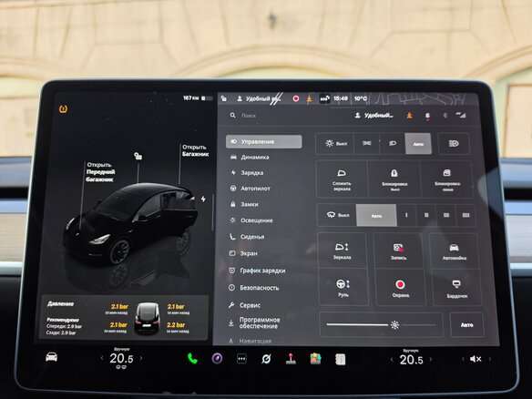Tap the orange download icon in status bar

309,98
